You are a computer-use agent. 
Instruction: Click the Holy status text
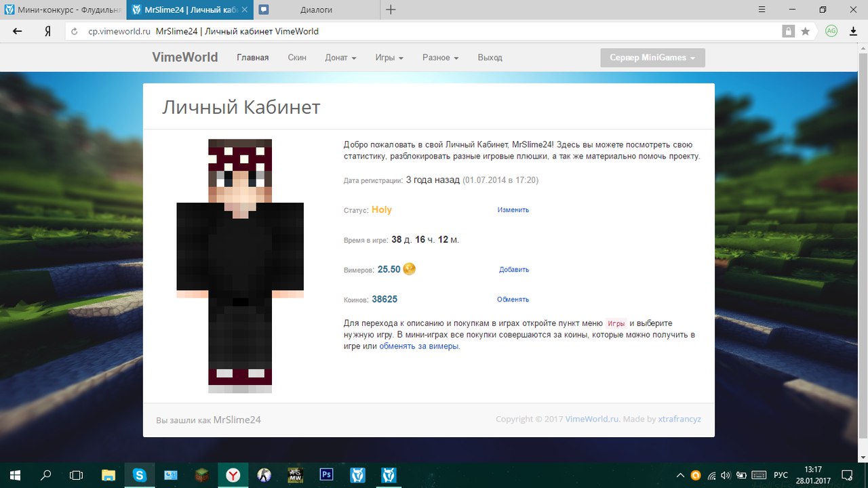click(382, 210)
